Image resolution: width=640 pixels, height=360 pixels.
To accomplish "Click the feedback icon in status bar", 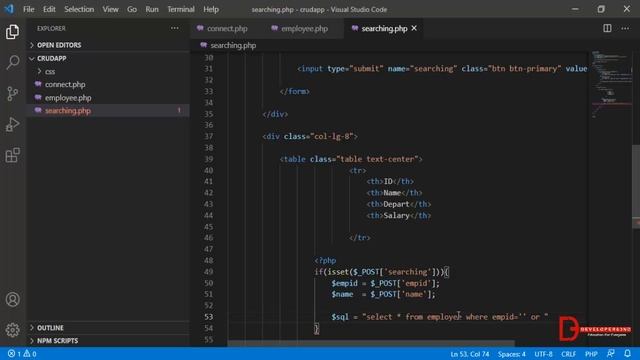I will [611, 353].
